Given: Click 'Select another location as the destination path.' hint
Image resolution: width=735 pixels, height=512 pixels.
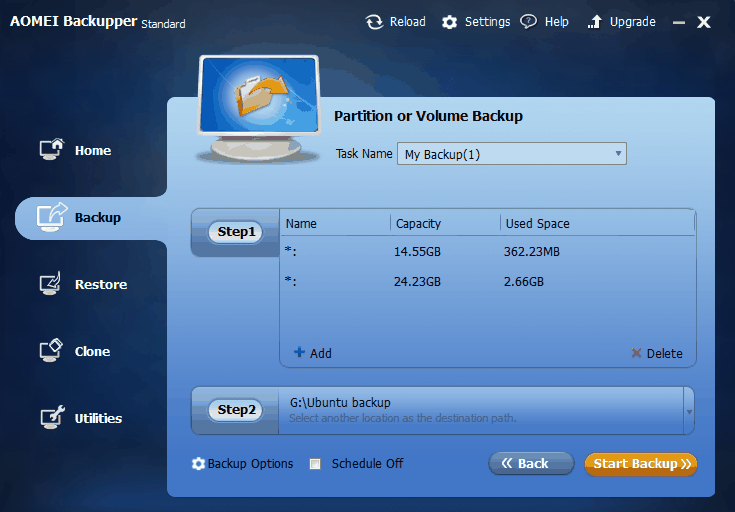Looking at the screenshot, I should [x=402, y=418].
